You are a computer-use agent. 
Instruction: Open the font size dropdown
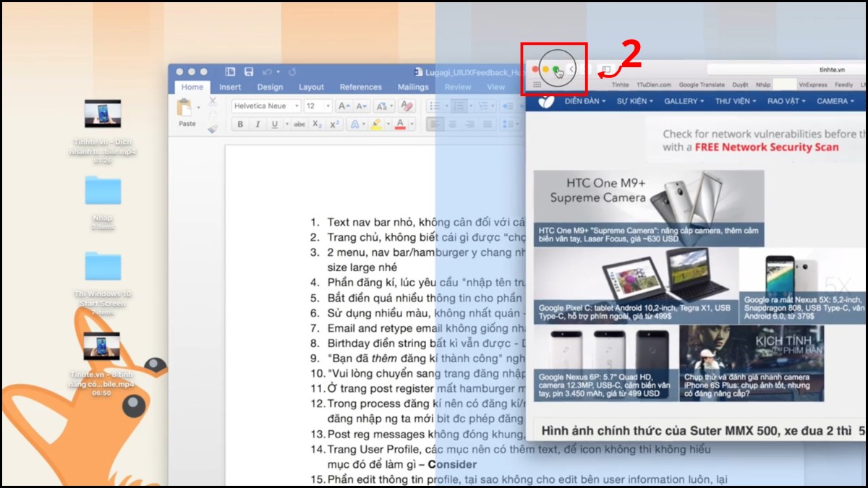pyautogui.click(x=317, y=105)
